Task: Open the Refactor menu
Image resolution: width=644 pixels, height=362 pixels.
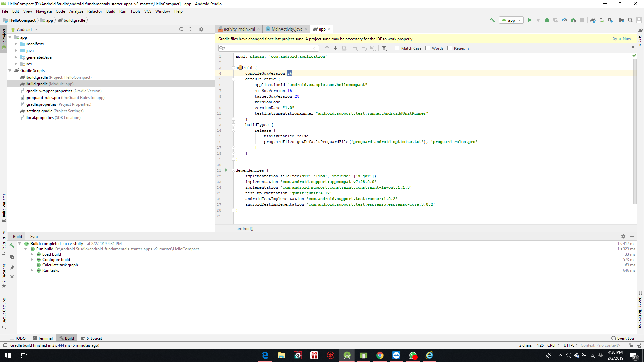Action: tap(94, 11)
